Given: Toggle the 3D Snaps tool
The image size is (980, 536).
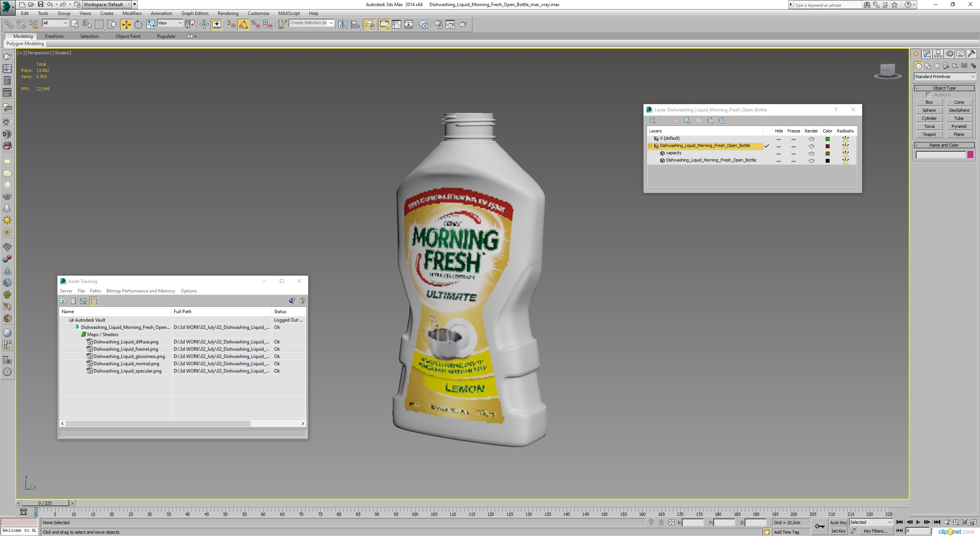Looking at the screenshot, I should 231,25.
